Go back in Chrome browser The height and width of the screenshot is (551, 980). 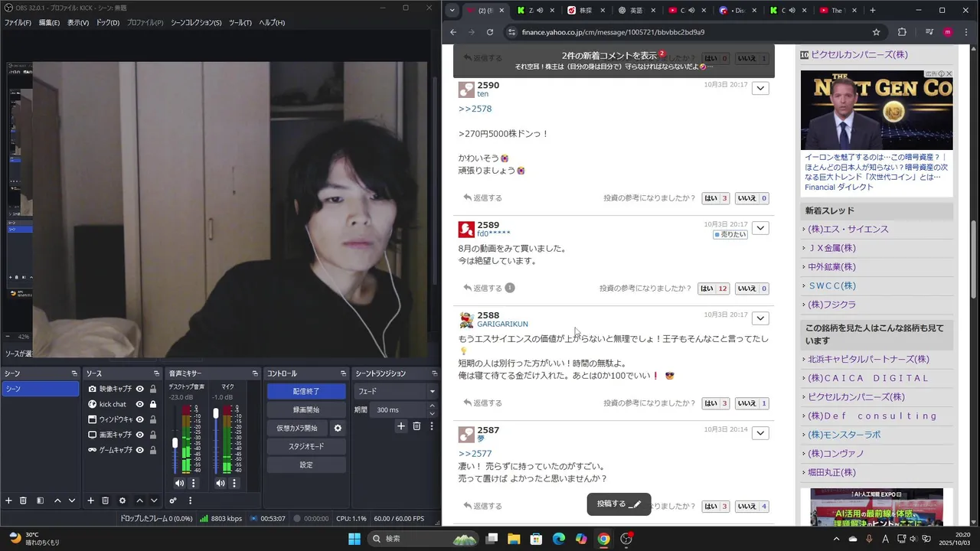[453, 32]
